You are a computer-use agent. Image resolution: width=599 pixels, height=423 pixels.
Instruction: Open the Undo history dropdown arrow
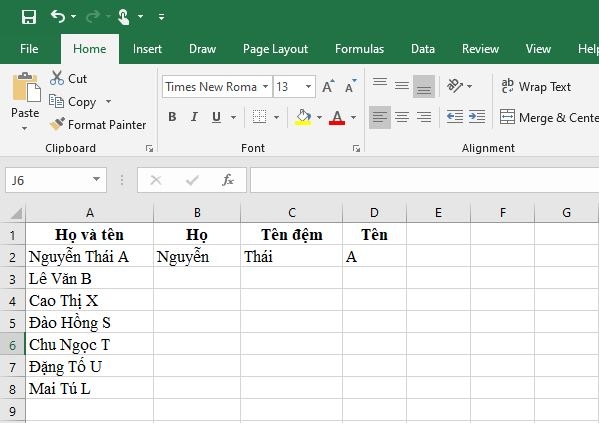(73, 16)
